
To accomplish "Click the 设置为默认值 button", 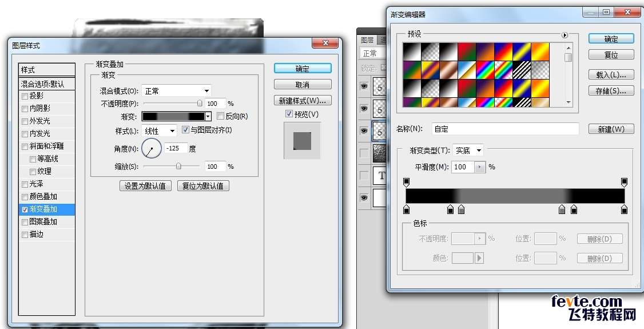I will point(145,185).
